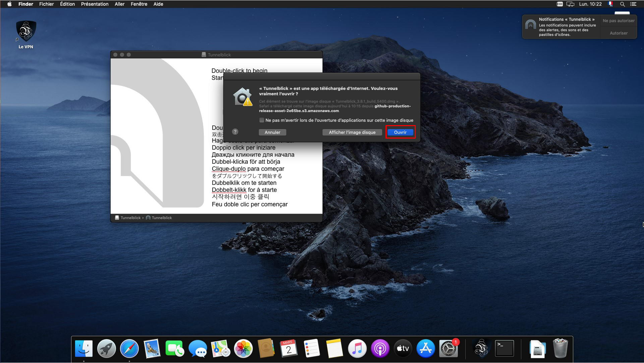
Task: Click Tunnelblick app in the path bar
Action: coord(159,218)
